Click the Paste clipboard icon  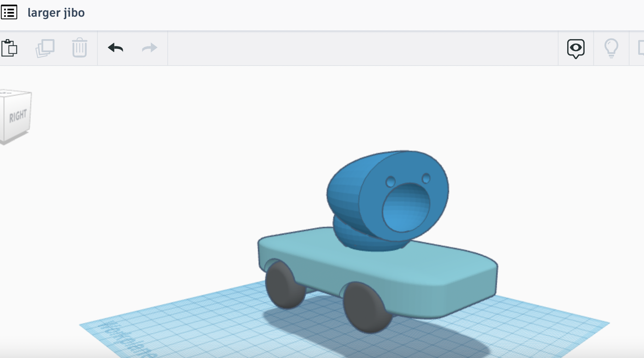9,48
